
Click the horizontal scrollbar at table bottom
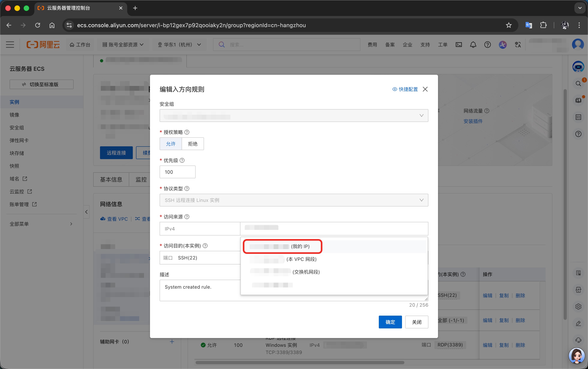point(300,362)
